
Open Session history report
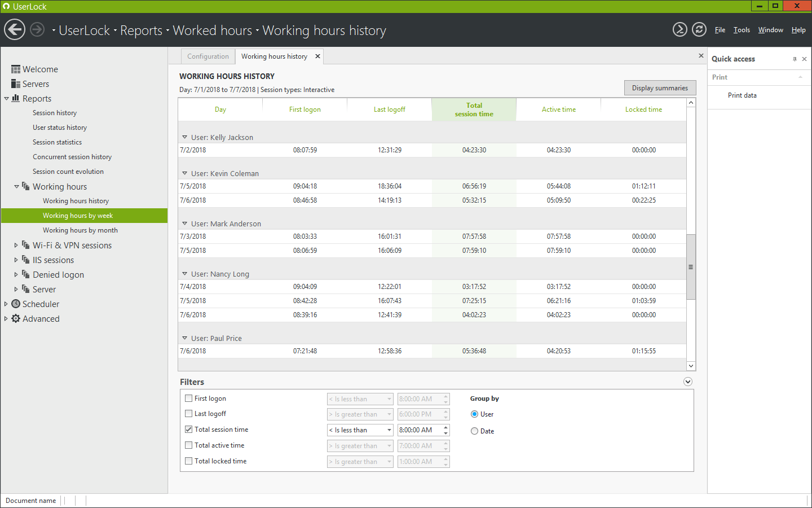point(55,113)
